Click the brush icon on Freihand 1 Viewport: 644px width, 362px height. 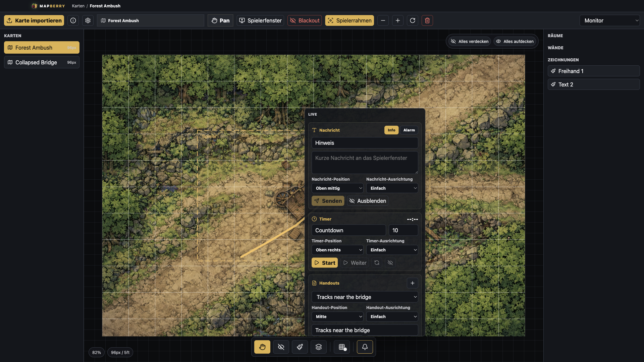point(553,71)
